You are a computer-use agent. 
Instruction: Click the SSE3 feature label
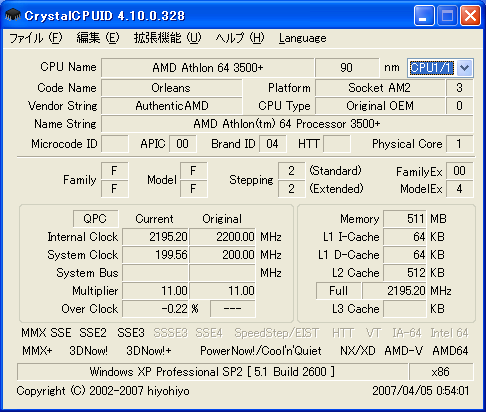131,333
